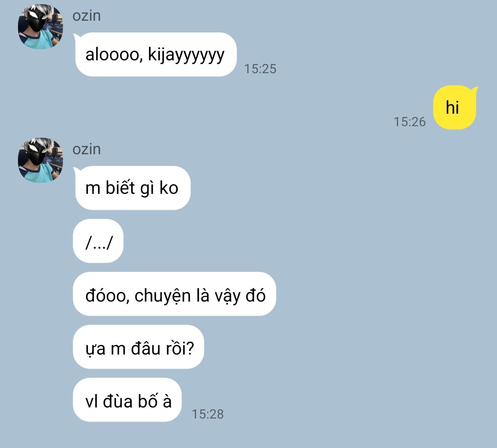The image size is (497, 448).
Task: Tap the 'm biết gì ko' message bubble
Action: tap(132, 188)
